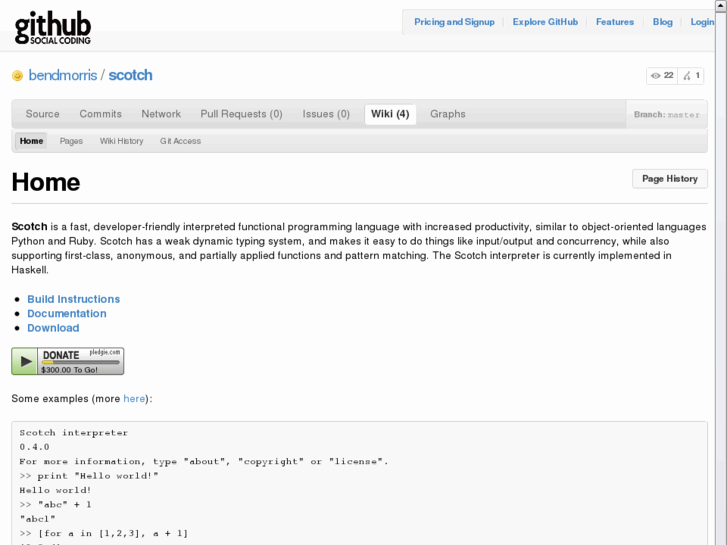The image size is (727, 545).
Task: Open the Documentation wiki link
Action: tap(67, 314)
